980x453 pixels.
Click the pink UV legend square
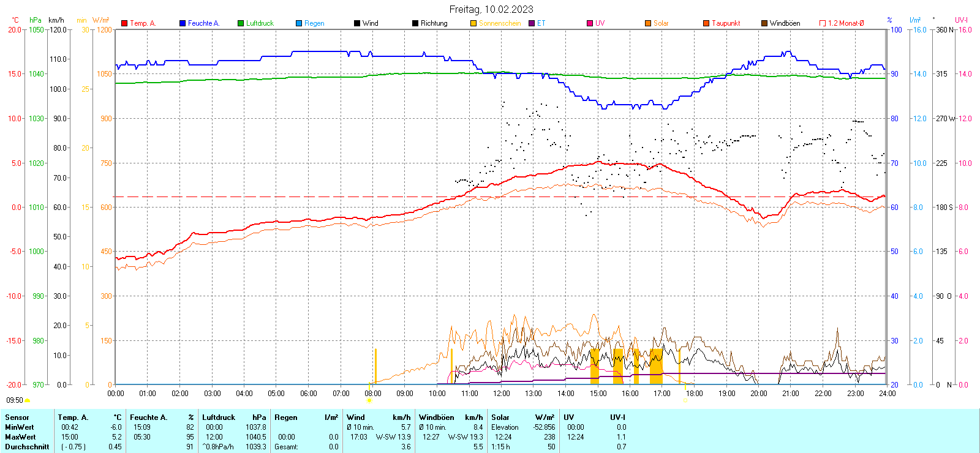pos(590,23)
